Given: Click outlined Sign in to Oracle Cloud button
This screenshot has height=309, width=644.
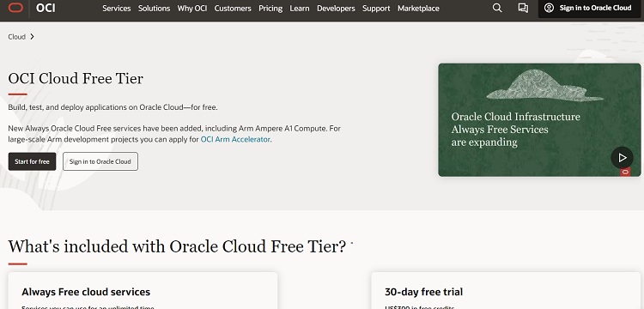Looking at the screenshot, I should click(100, 161).
